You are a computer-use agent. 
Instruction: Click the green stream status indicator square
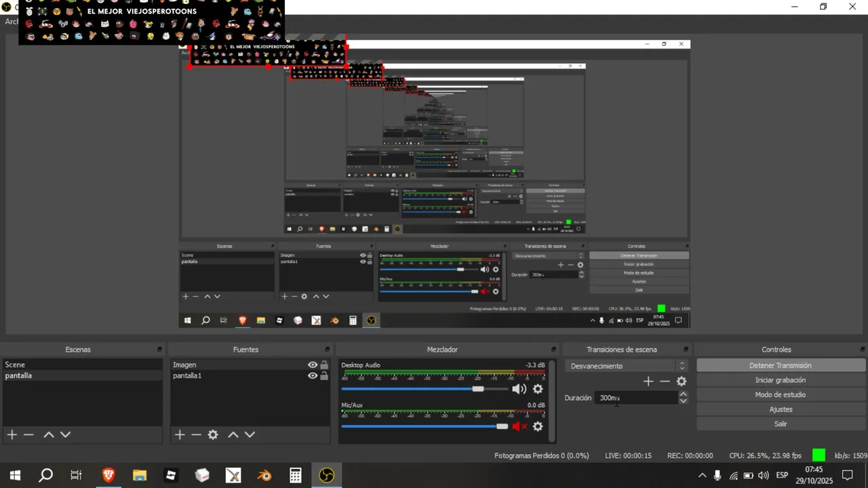819,455
